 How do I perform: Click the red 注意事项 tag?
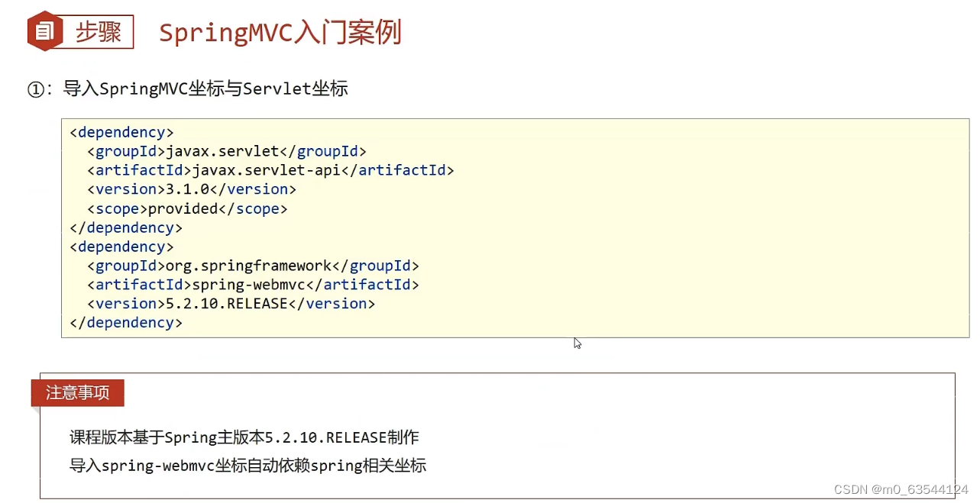pos(77,393)
